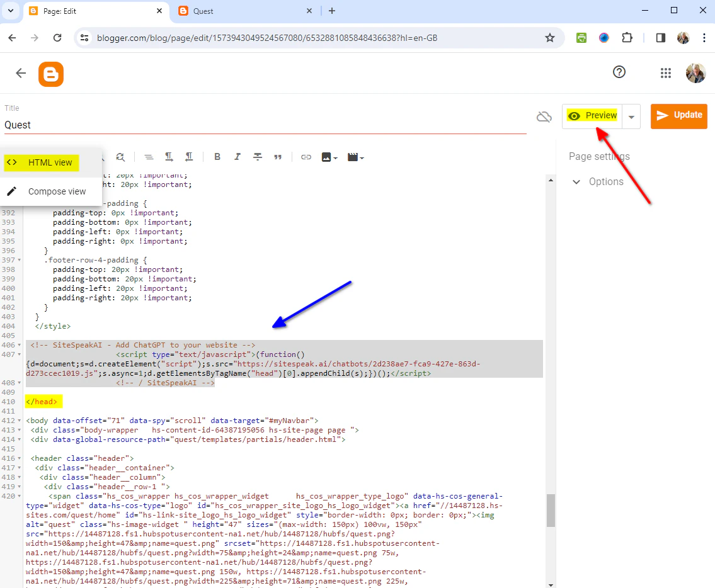Toggle the cloud save status icon
Image resolution: width=715 pixels, height=588 pixels.
[544, 116]
